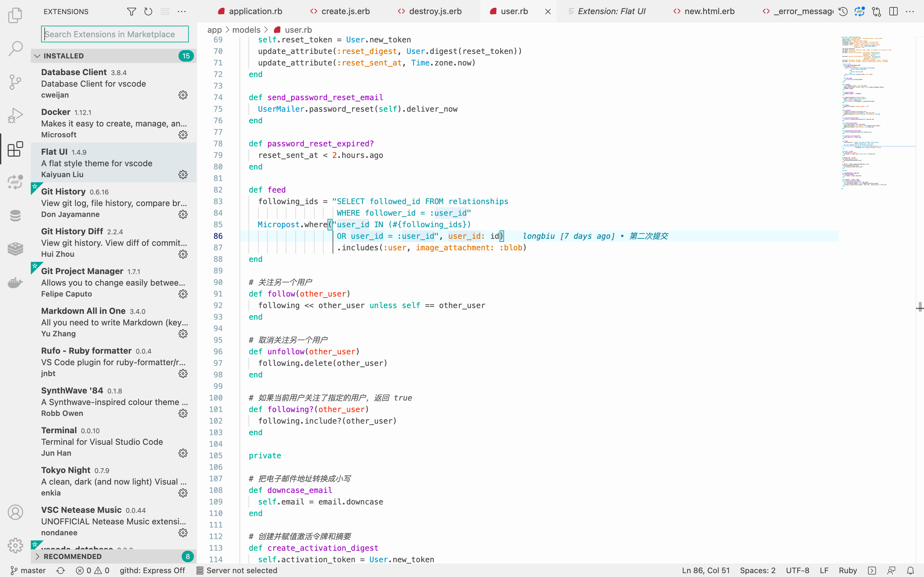Change encoding via UTF-8 status

point(797,571)
